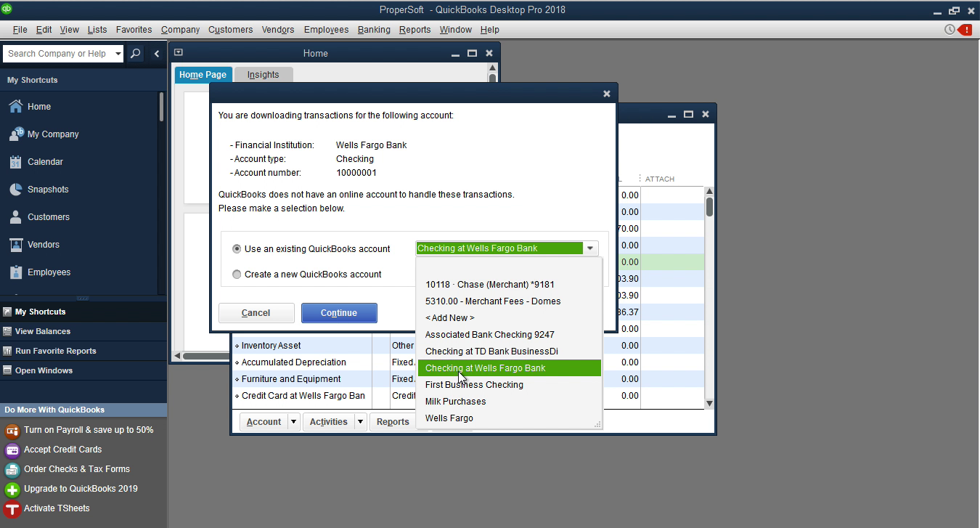Screen dimensions: 980x528
Task: Click the red alert reminder icon
Action: [x=965, y=30]
